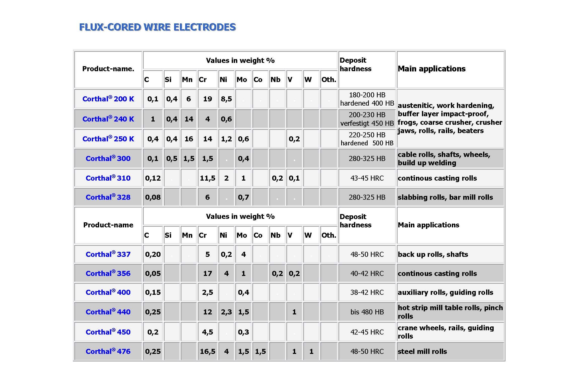
Task: Open the Corthal 328 product link
Action: pyautogui.click(x=108, y=197)
